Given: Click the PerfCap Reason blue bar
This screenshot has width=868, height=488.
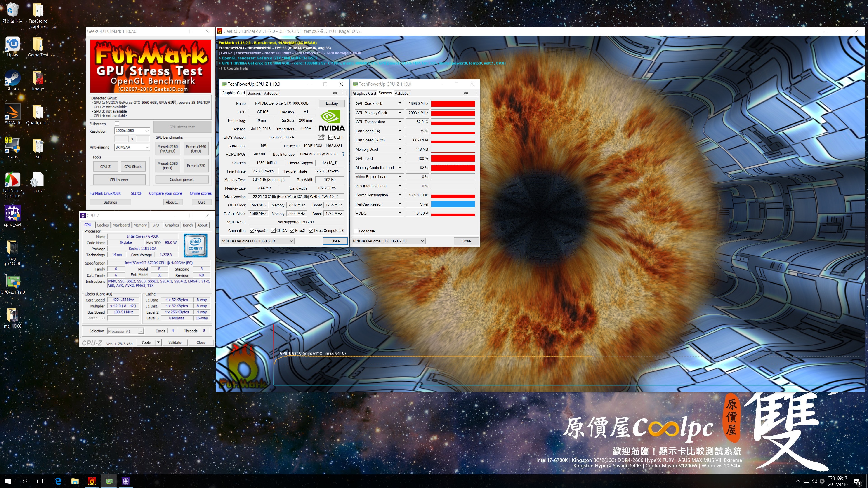Looking at the screenshot, I should point(453,204).
